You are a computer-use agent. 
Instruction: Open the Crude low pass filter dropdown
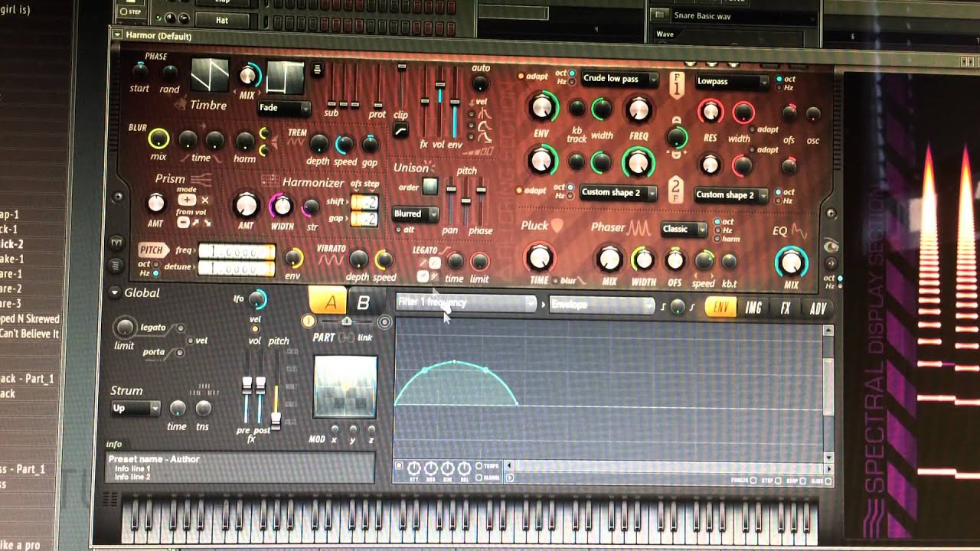(619, 78)
